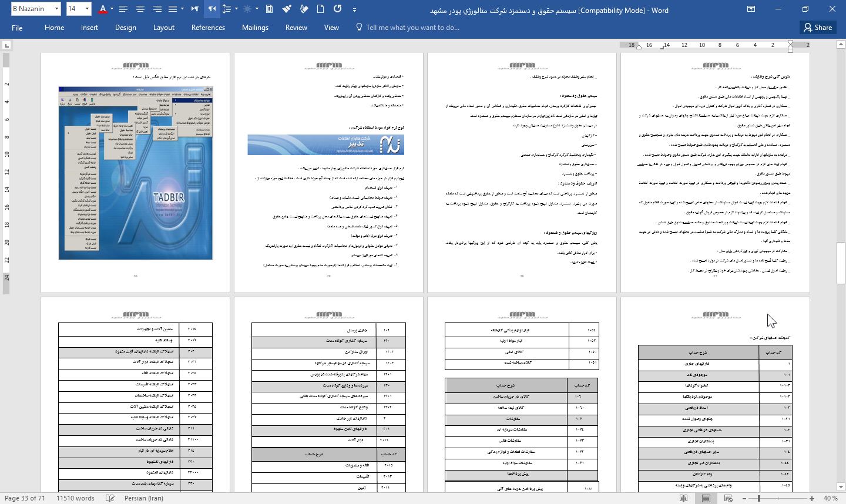
Task: Expand the B Nazanin font name dropdown
Action: [x=56, y=9]
